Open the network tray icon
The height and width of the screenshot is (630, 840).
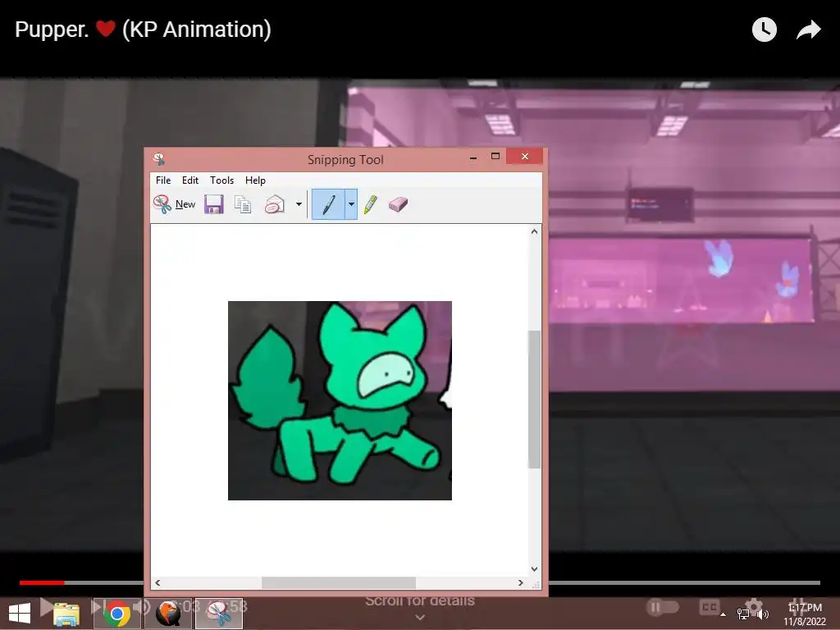point(742,614)
